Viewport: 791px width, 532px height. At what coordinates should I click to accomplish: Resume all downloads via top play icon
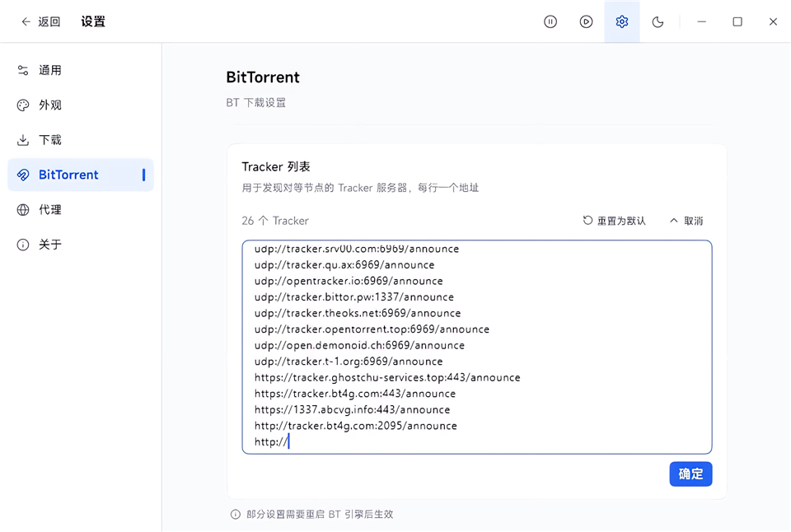586,21
